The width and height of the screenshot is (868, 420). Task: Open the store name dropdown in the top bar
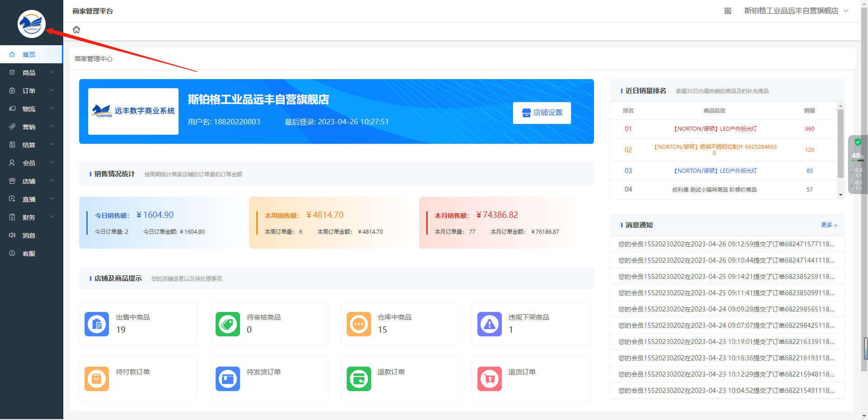[796, 11]
